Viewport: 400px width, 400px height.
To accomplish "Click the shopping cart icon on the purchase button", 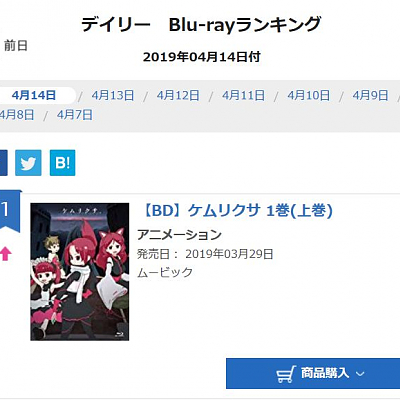I will [x=286, y=374].
